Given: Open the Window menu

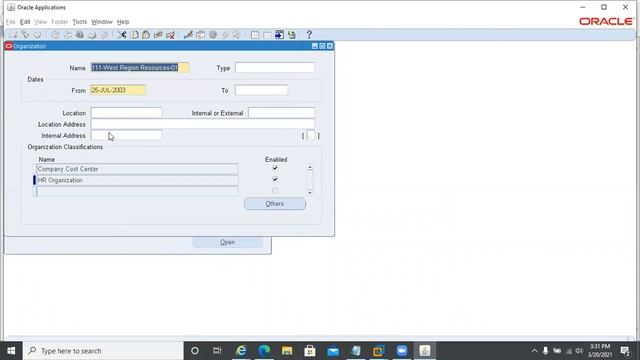Looking at the screenshot, I should [102, 22].
